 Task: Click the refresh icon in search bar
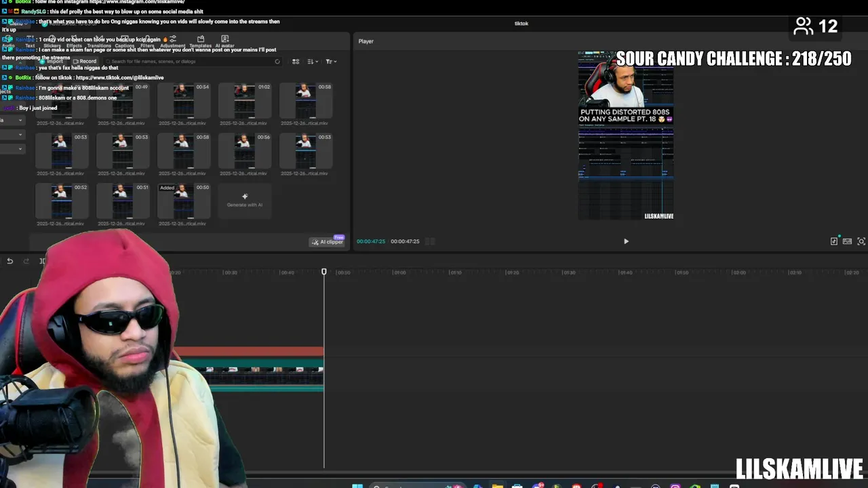click(x=277, y=62)
